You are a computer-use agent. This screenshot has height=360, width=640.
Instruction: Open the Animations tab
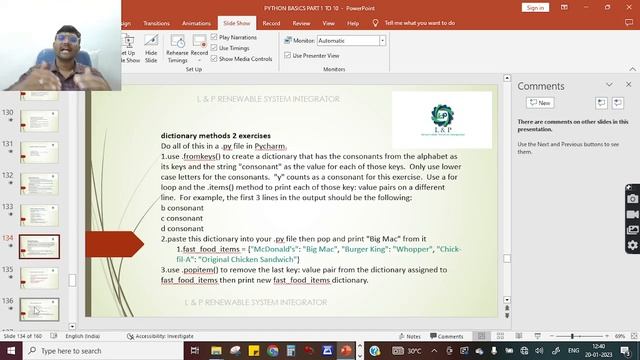196,23
